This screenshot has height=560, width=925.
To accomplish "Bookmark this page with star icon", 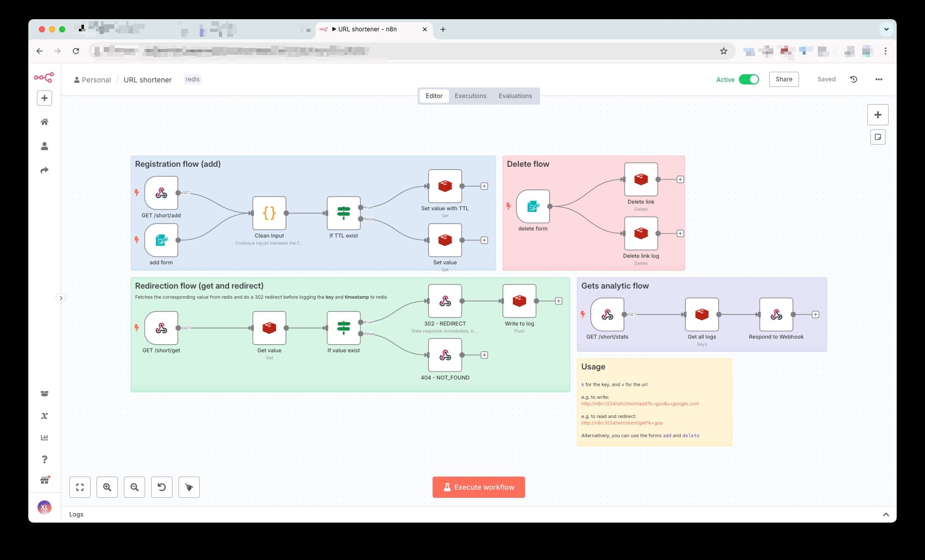I will [x=724, y=51].
